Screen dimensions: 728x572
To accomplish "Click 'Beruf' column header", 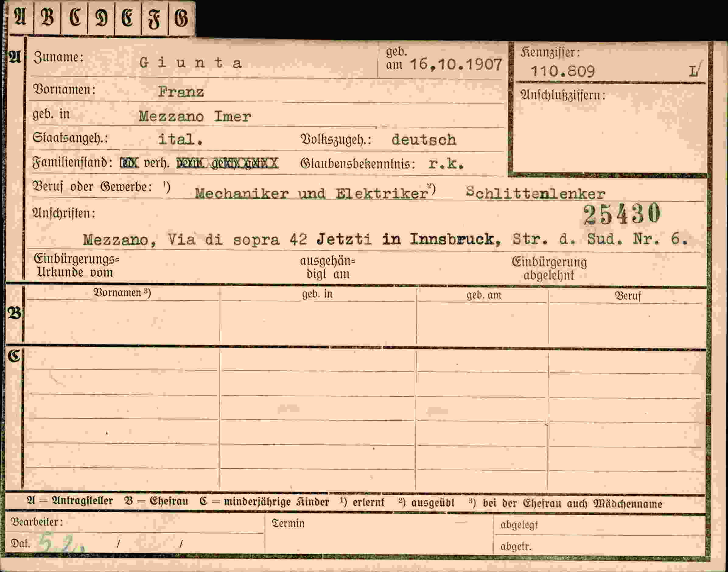I will click(x=628, y=296).
